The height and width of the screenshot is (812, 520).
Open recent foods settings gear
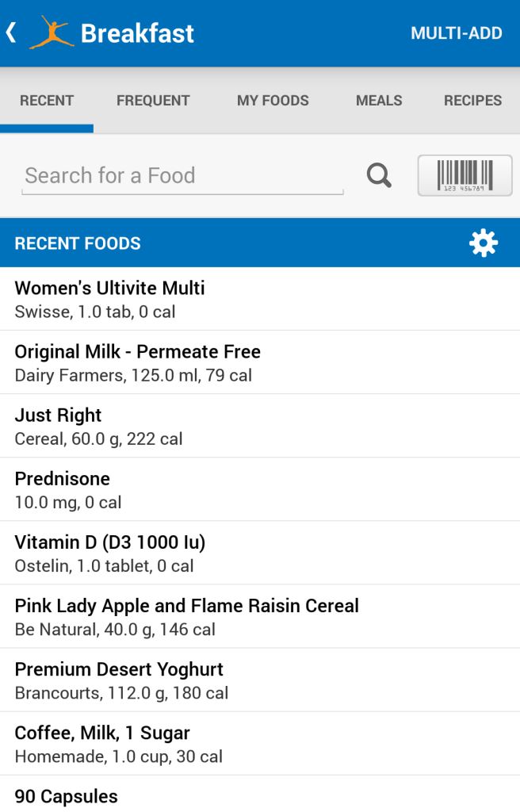[484, 243]
